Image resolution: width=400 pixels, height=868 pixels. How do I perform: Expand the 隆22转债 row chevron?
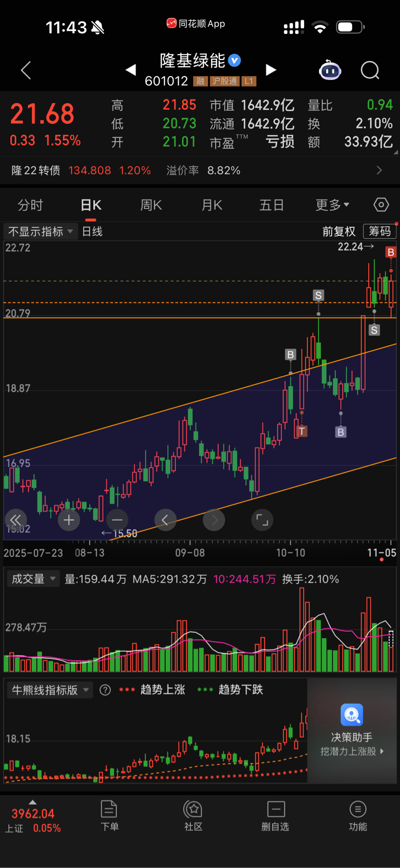point(379,170)
